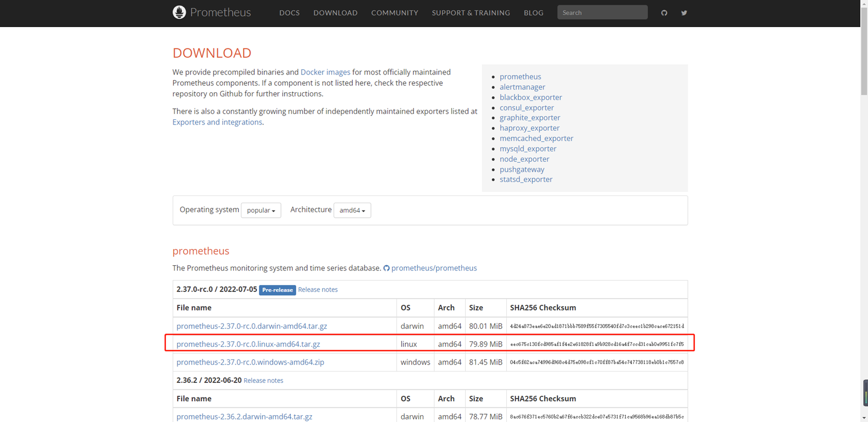Click the 2.36.2 / 2022-06-20 version label

(x=209, y=380)
